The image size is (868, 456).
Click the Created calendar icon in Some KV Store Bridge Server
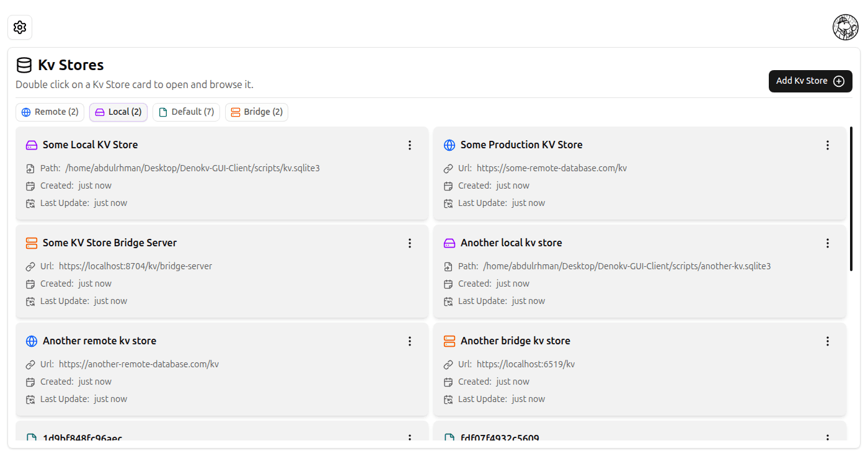pos(30,284)
